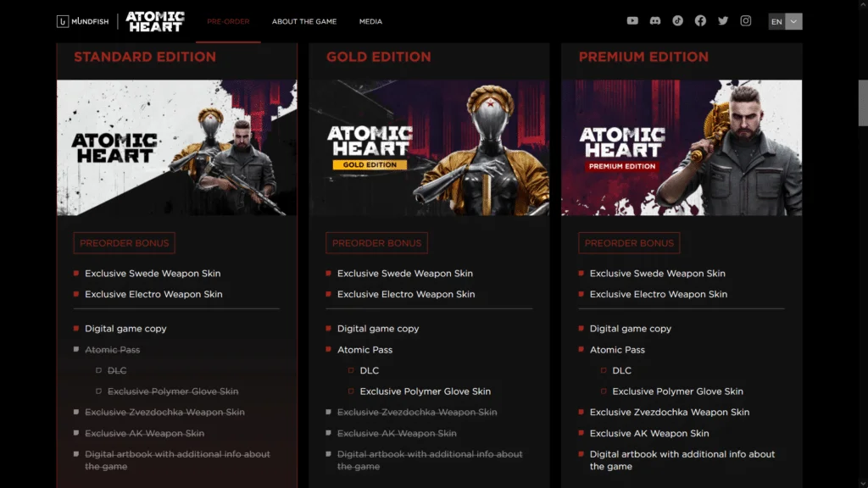Open the YouTube social link
The width and height of the screenshot is (868, 488).
click(632, 21)
